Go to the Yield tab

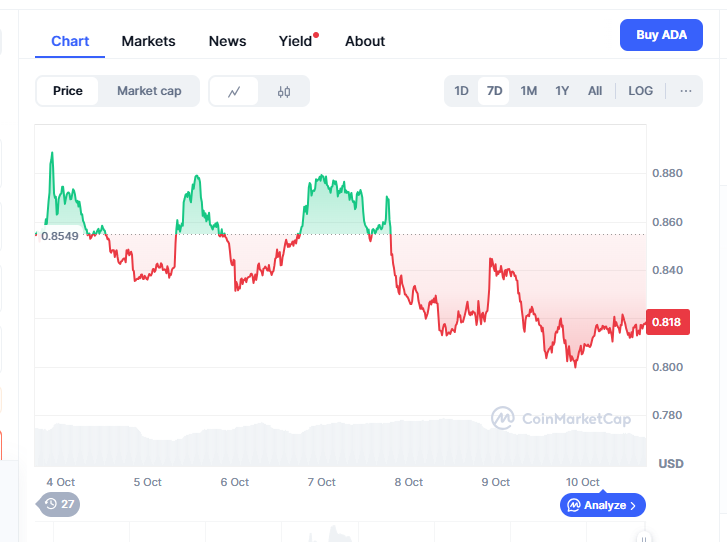click(295, 41)
